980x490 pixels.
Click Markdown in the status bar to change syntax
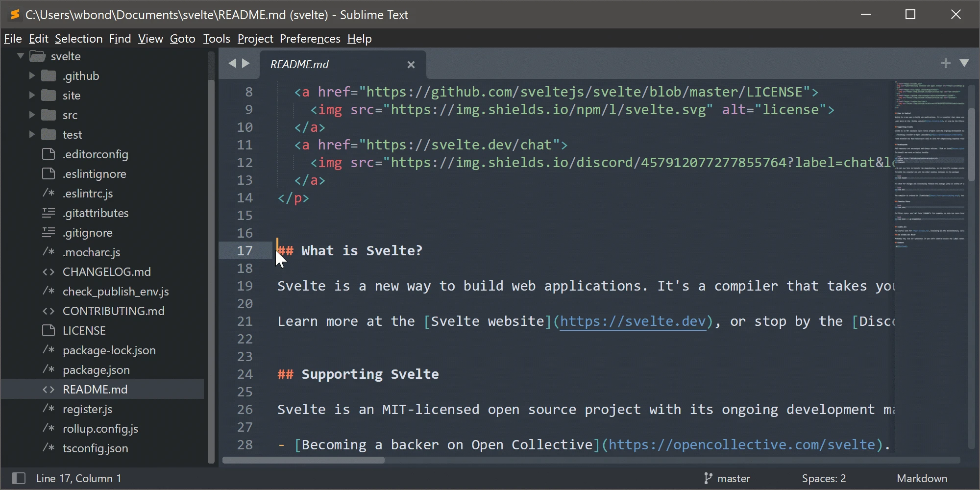(922, 478)
